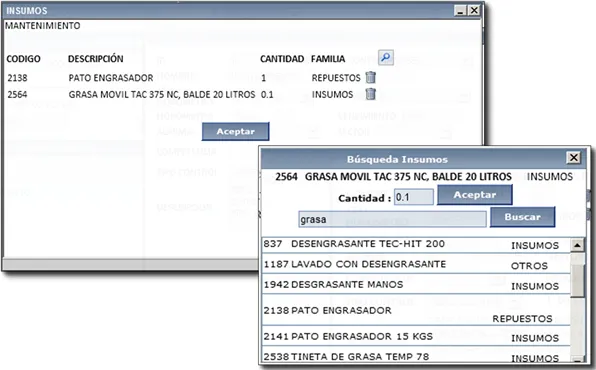Viewport: 596px width, 370px height.
Task: Click OTROS family in the results list
Action: pyautogui.click(x=529, y=266)
